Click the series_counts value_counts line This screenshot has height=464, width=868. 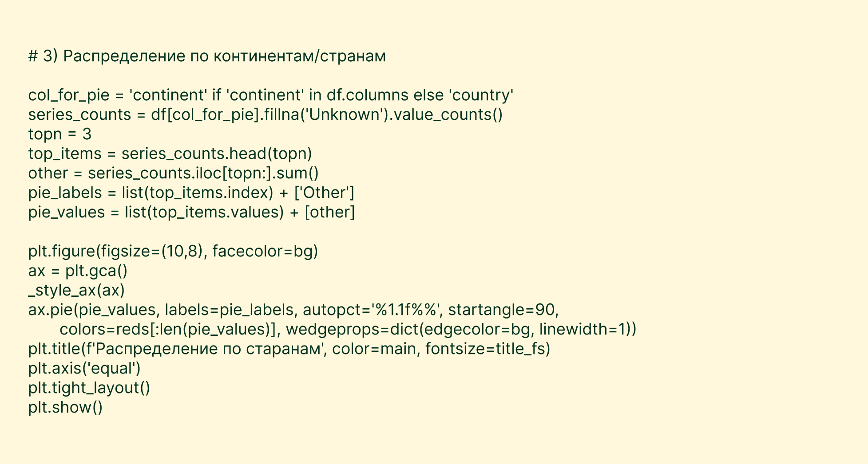[x=265, y=115]
